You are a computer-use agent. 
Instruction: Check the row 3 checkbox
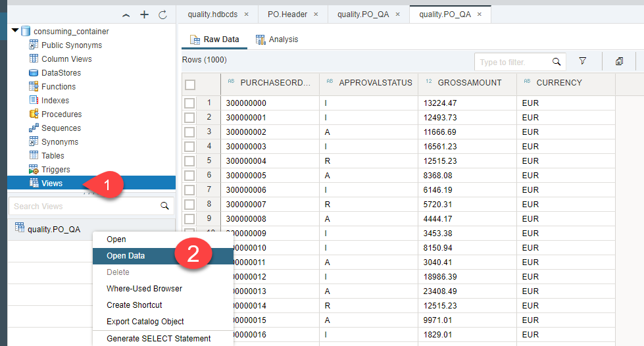point(189,132)
